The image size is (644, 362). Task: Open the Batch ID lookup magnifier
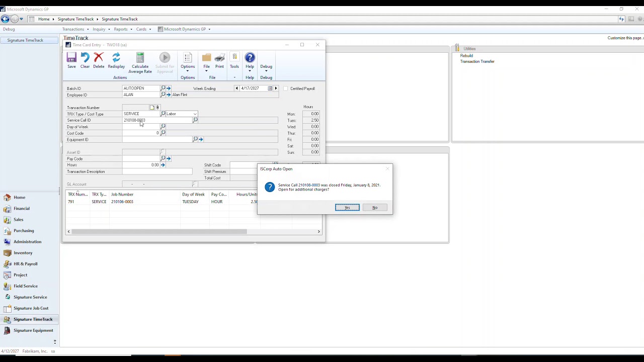163,88
